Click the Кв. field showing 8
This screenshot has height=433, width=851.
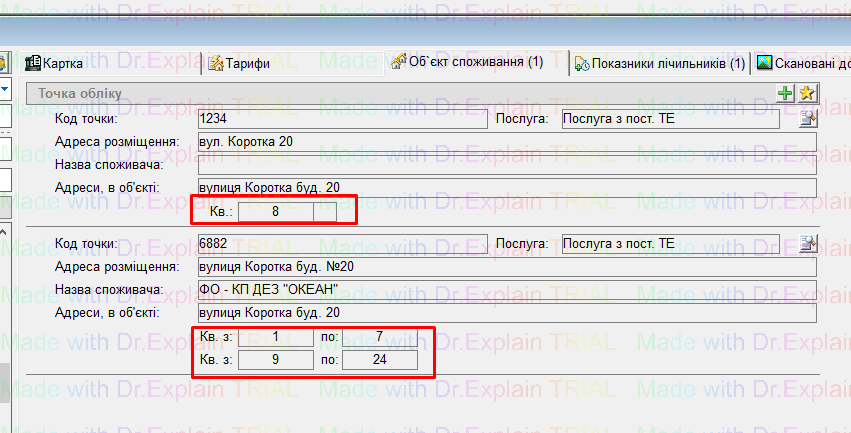[x=275, y=211]
